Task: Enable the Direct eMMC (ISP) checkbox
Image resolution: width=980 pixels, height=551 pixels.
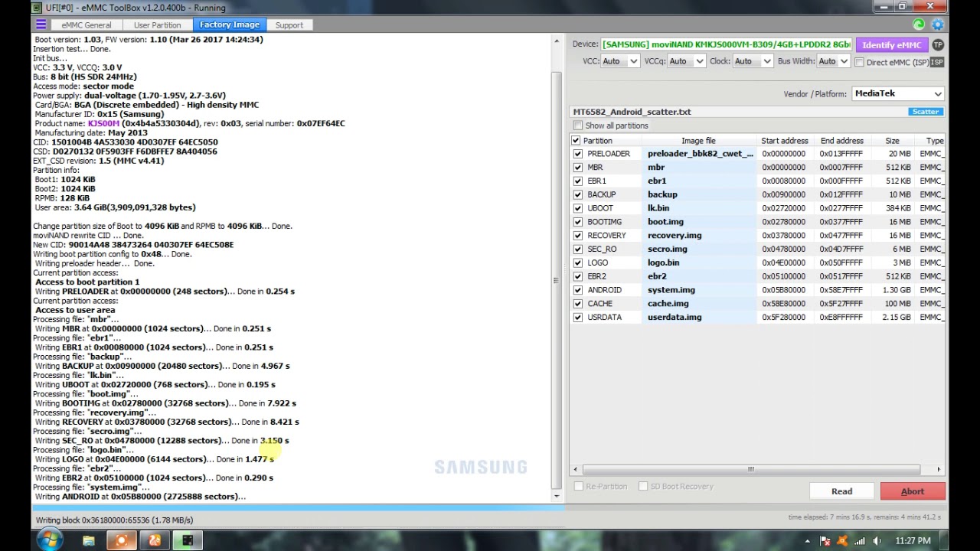Action: pos(859,62)
